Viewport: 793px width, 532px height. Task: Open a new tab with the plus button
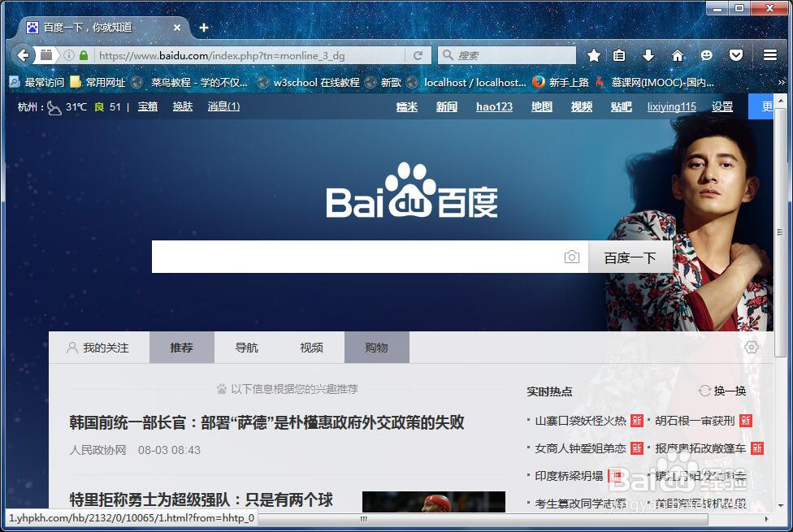point(204,28)
